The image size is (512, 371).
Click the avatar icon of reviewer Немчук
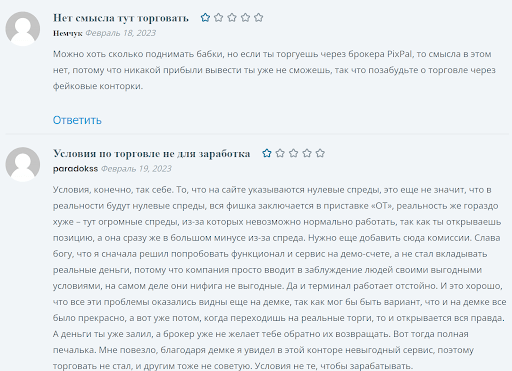23,29
